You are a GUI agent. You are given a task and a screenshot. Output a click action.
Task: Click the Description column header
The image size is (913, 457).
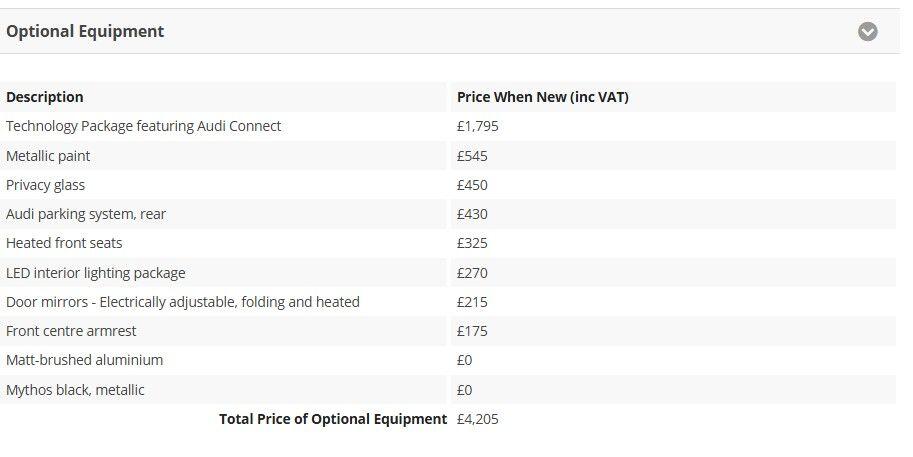pyautogui.click(x=45, y=97)
